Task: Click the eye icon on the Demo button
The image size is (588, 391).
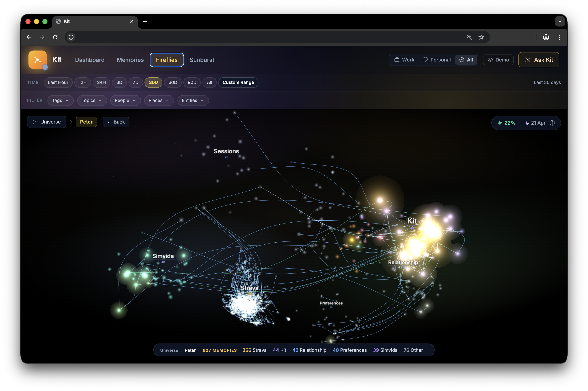Action: pyautogui.click(x=490, y=60)
